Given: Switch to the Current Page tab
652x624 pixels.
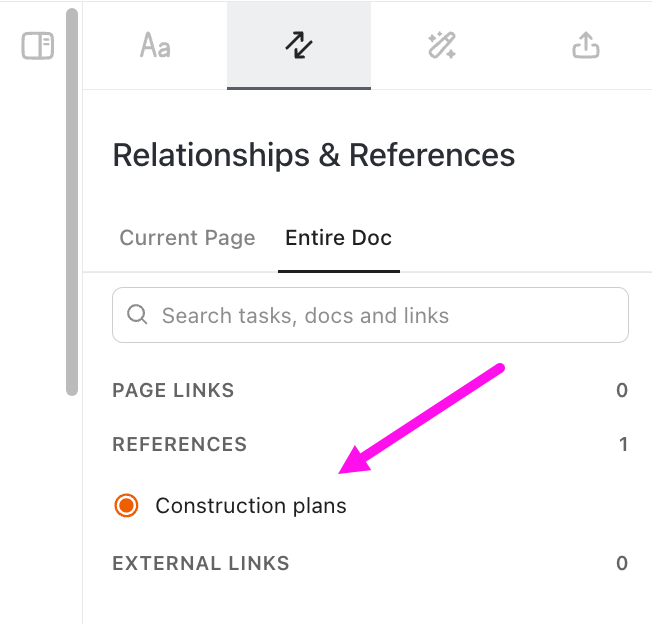Looking at the screenshot, I should pos(187,238).
